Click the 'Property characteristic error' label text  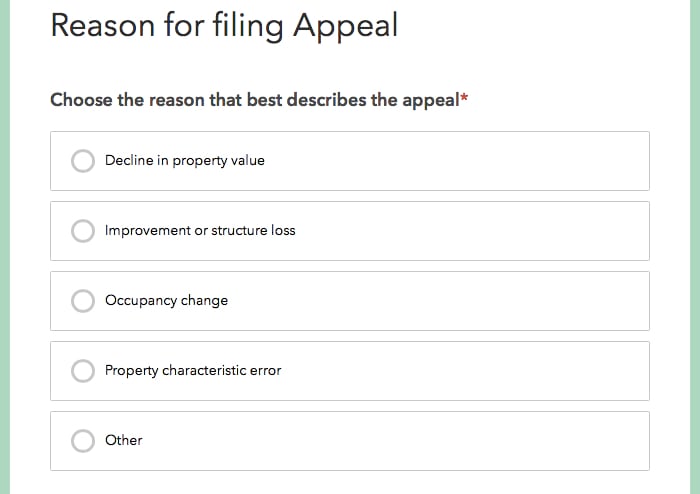click(x=193, y=370)
